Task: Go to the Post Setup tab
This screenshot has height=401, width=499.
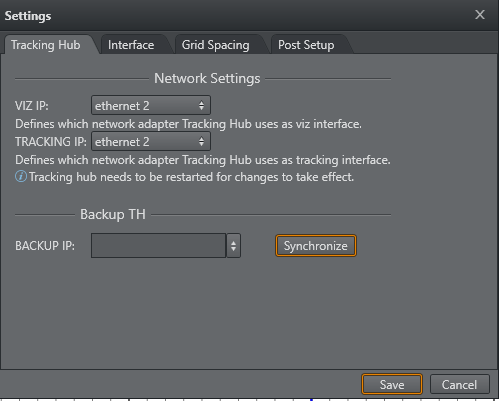Action: tap(306, 45)
